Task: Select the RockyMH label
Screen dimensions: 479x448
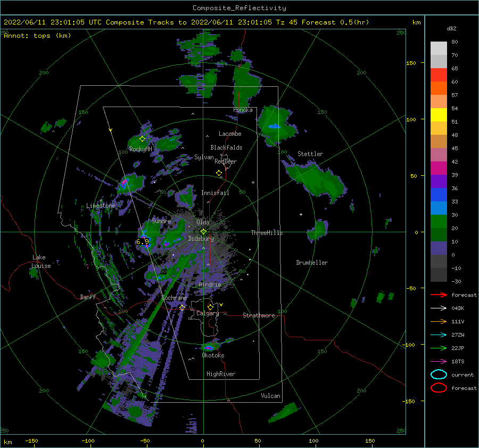Action: 141,149
